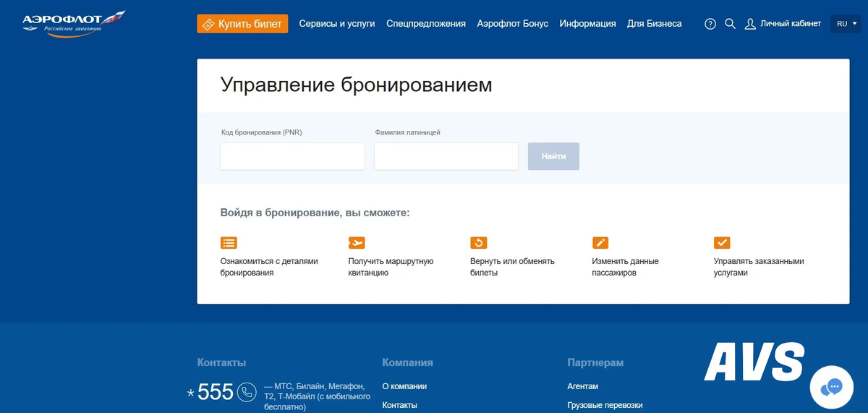Open Сервисы и услуги menu
The width and height of the screenshot is (868, 413).
337,24
